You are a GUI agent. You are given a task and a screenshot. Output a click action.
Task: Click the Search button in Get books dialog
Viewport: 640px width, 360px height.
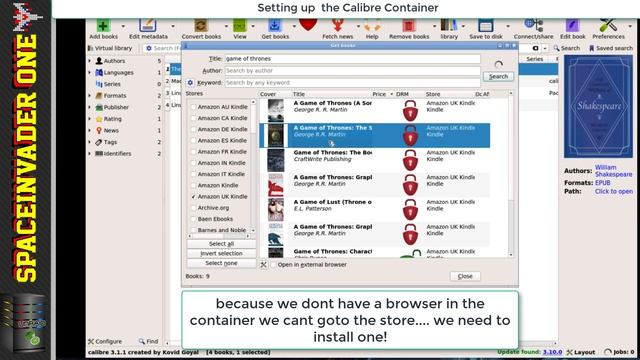(x=498, y=77)
